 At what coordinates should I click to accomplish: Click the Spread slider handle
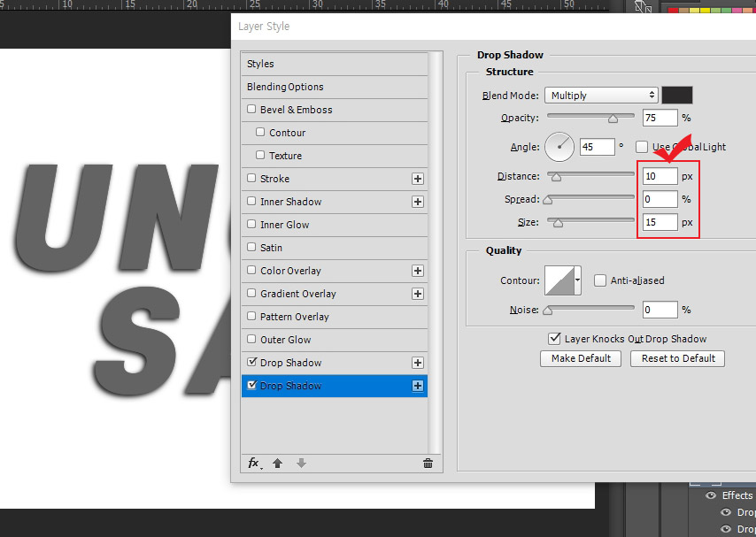click(x=548, y=200)
